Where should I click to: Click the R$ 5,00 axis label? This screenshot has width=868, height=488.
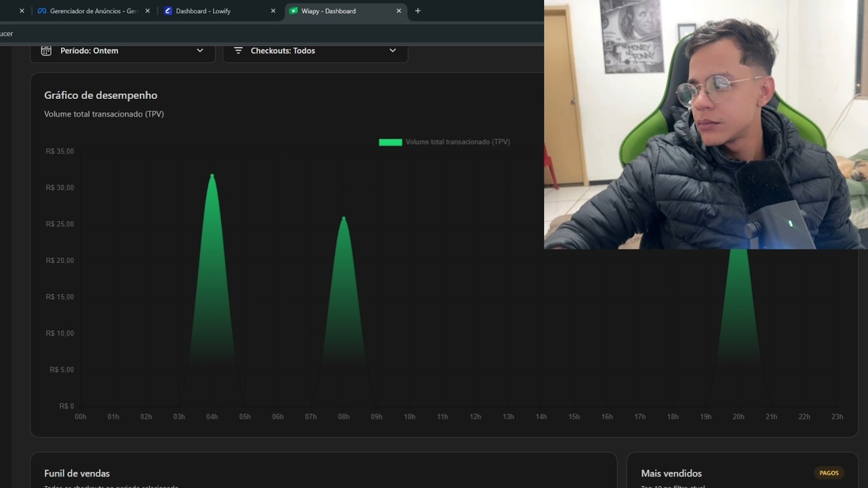click(x=62, y=370)
